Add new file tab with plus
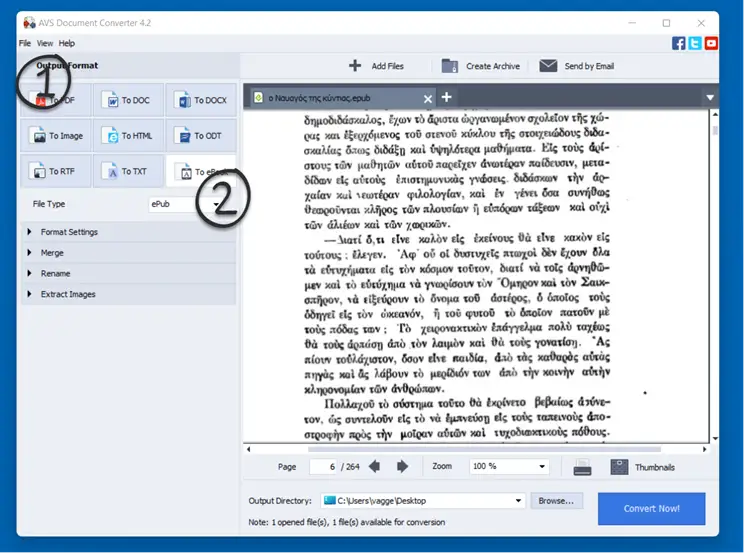The height and width of the screenshot is (553, 744). click(446, 97)
